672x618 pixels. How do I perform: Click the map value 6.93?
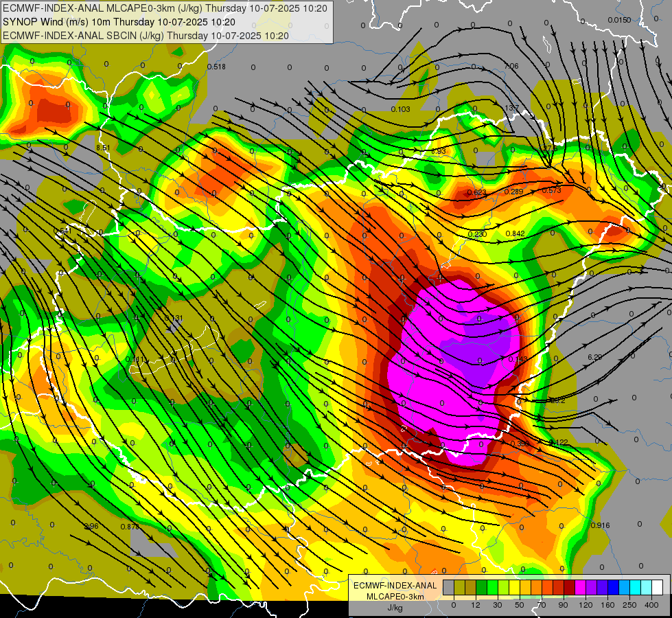tap(439, 151)
